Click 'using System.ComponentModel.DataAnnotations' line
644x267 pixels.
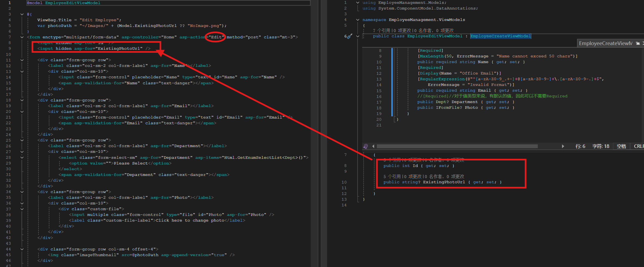click(420, 8)
